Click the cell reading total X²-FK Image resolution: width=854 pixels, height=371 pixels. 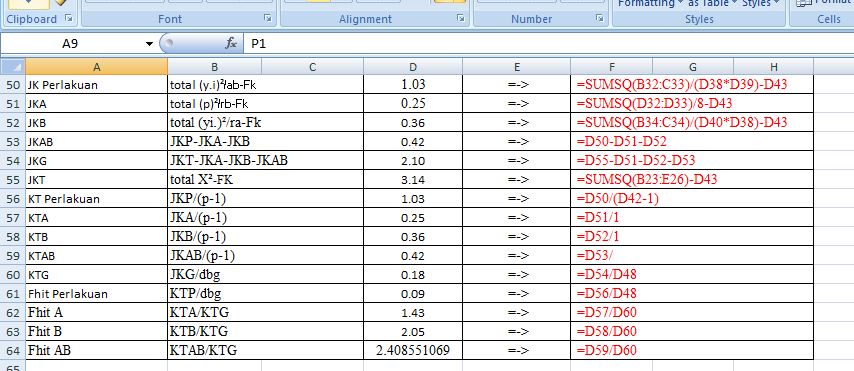pyautogui.click(x=265, y=179)
